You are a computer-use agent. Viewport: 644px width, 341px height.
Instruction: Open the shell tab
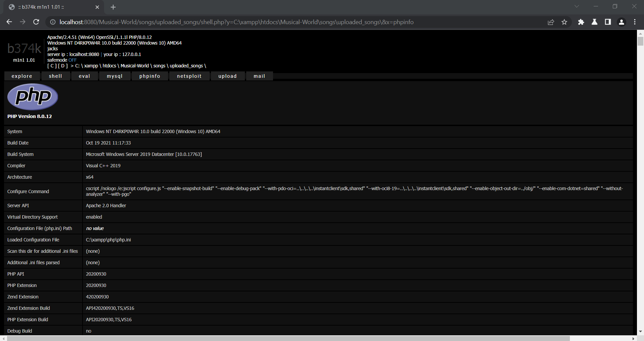55,76
